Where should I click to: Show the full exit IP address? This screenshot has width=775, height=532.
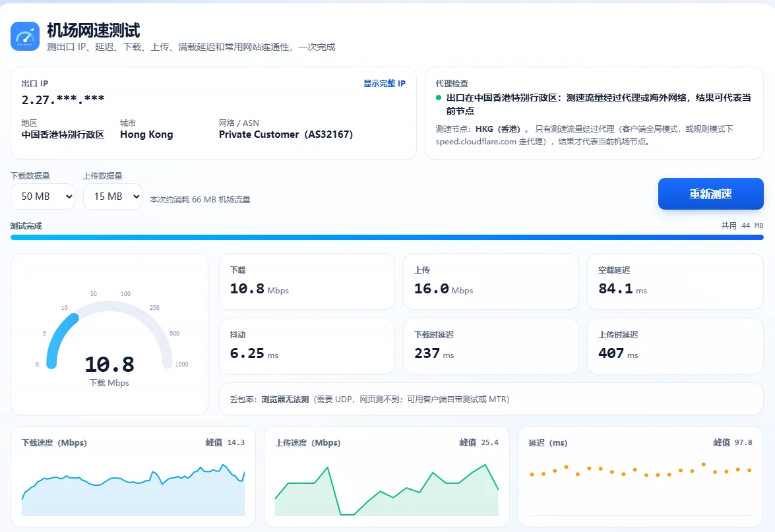point(384,84)
